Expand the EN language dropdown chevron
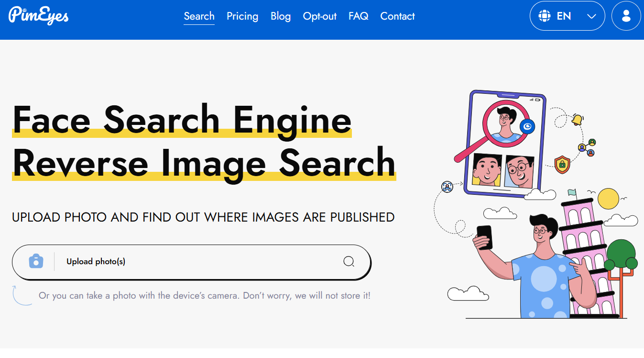 tap(591, 16)
